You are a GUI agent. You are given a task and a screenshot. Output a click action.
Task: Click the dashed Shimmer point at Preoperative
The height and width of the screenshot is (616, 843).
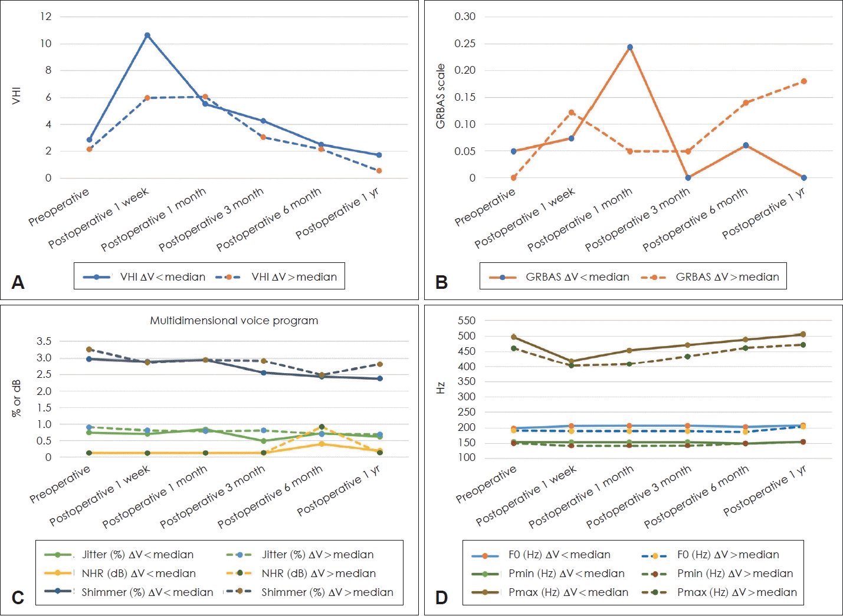tap(89, 350)
